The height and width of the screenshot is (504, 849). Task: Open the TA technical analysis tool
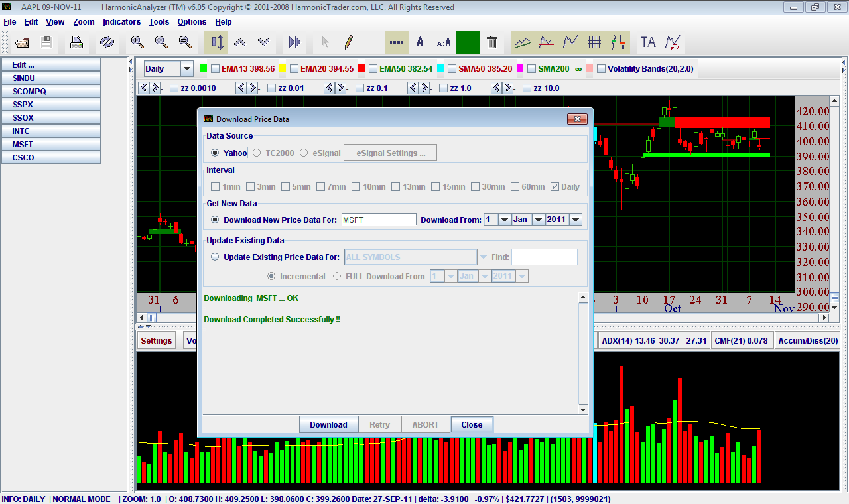click(648, 42)
